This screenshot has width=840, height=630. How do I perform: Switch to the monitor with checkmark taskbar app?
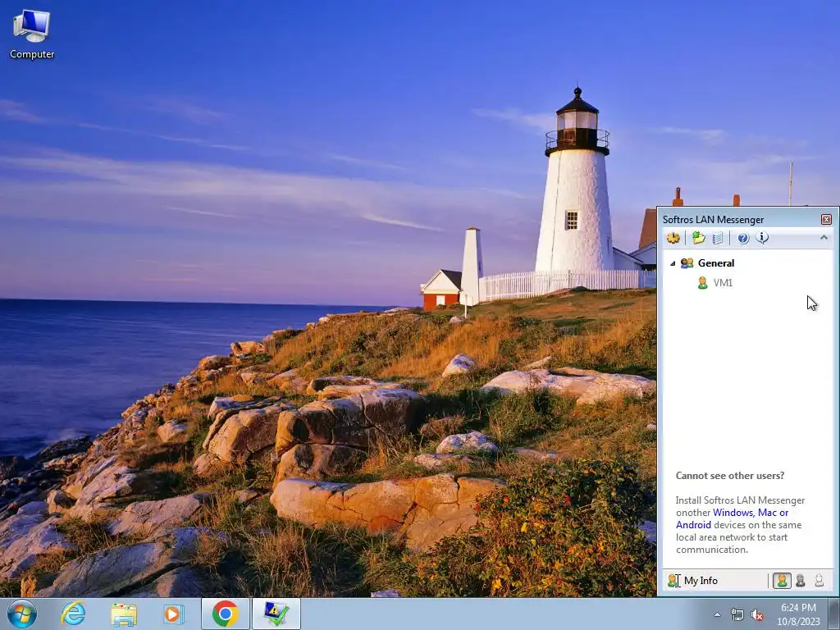point(276,614)
